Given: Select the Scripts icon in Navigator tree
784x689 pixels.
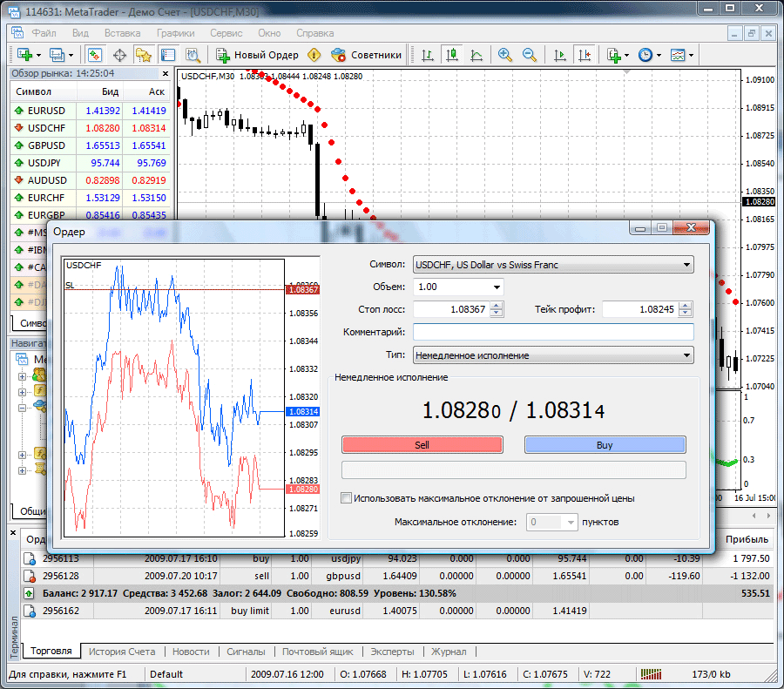Looking at the screenshot, I should 39,469.
